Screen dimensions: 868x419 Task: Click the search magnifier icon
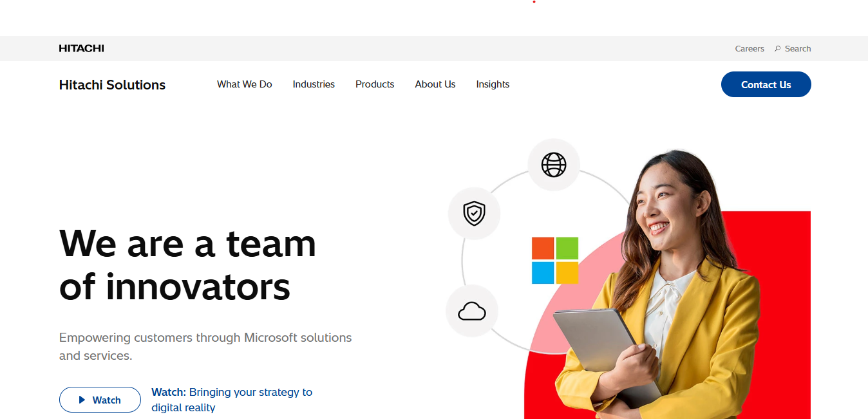point(777,49)
